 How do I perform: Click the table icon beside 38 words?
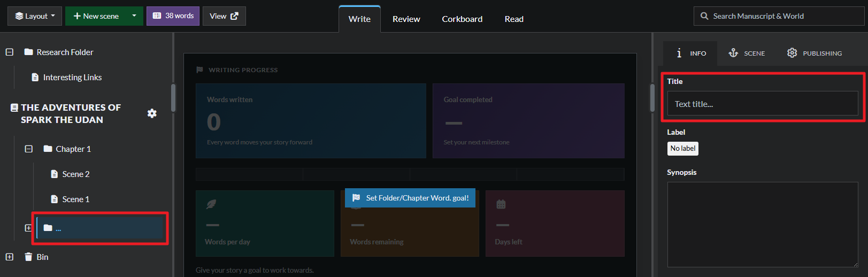(157, 16)
